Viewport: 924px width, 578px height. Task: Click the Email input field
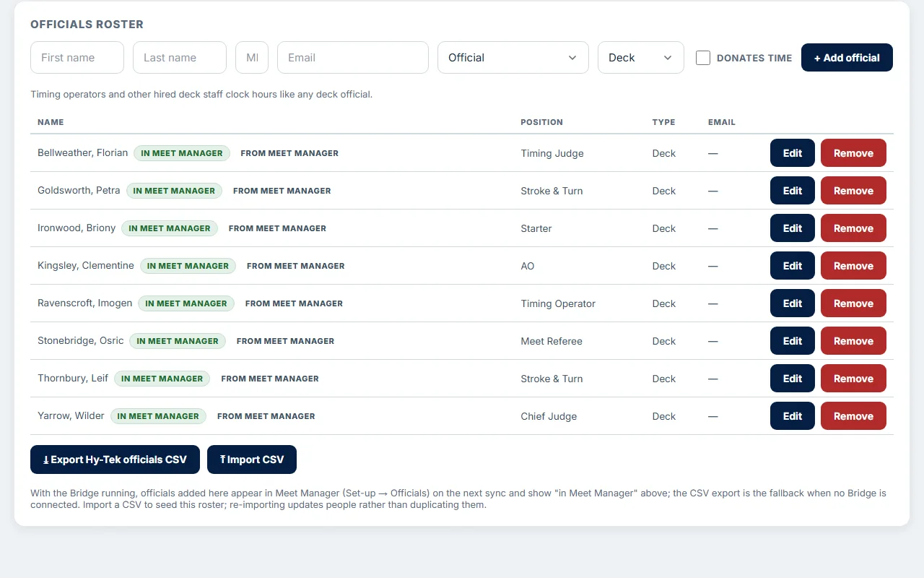353,57
